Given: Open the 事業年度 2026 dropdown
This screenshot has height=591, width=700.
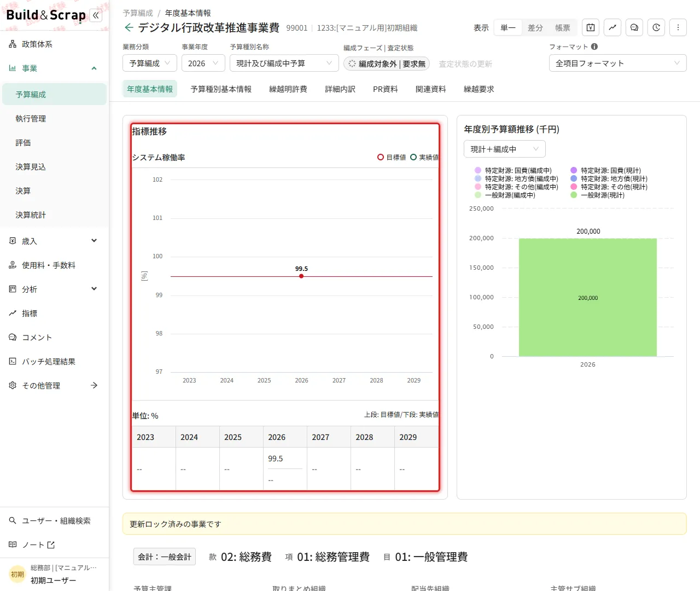Looking at the screenshot, I should (x=203, y=63).
